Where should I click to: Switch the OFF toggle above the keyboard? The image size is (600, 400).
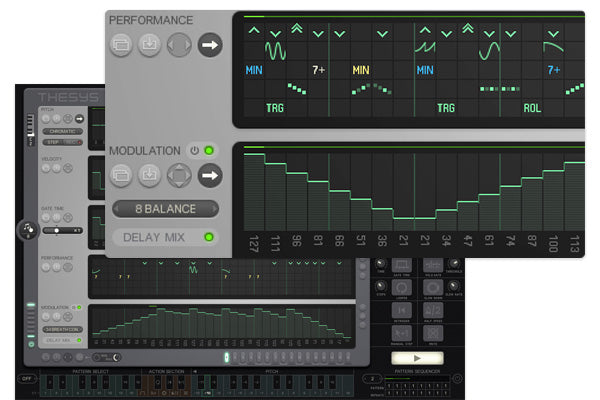[x=27, y=379]
